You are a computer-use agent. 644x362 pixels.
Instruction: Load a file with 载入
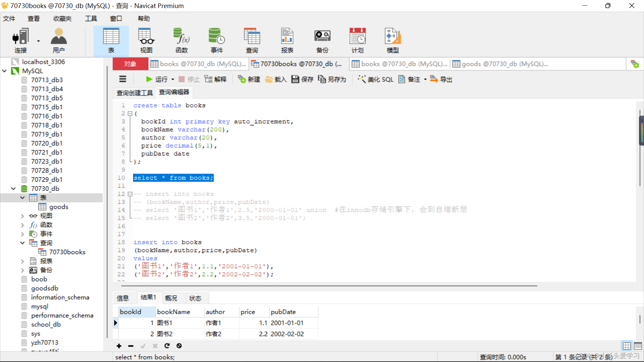(x=276, y=79)
